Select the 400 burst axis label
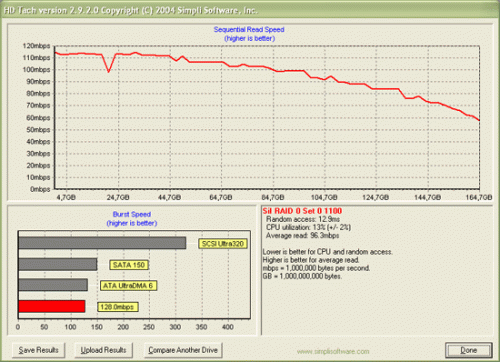Viewport: 500px width, 362px height. 228,327
